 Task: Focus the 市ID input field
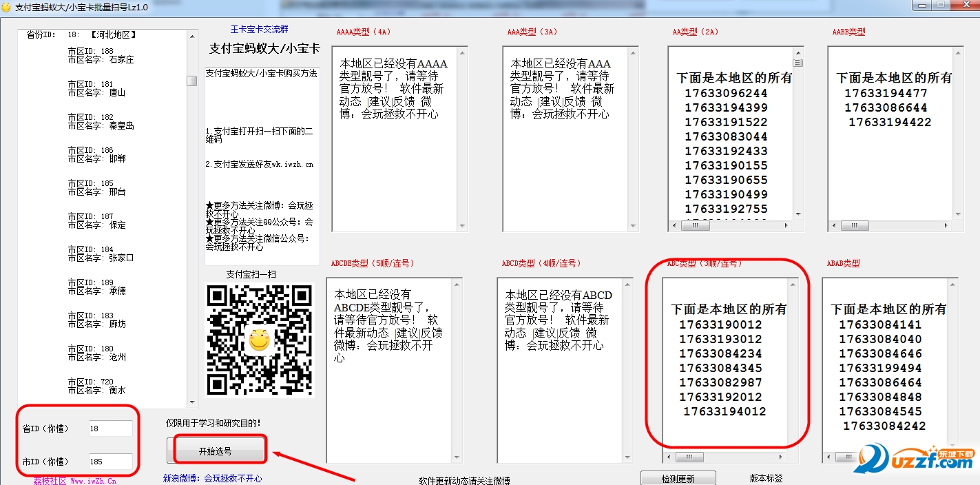click(110, 461)
